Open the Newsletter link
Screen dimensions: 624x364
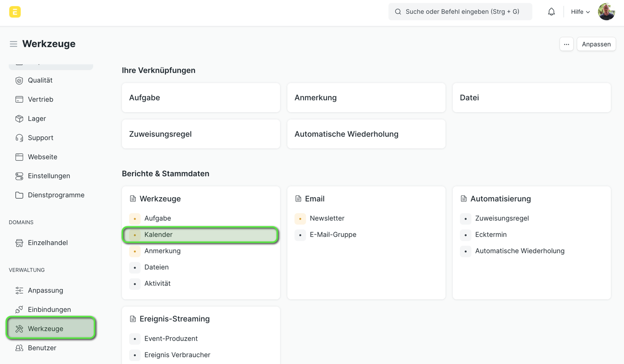327,218
